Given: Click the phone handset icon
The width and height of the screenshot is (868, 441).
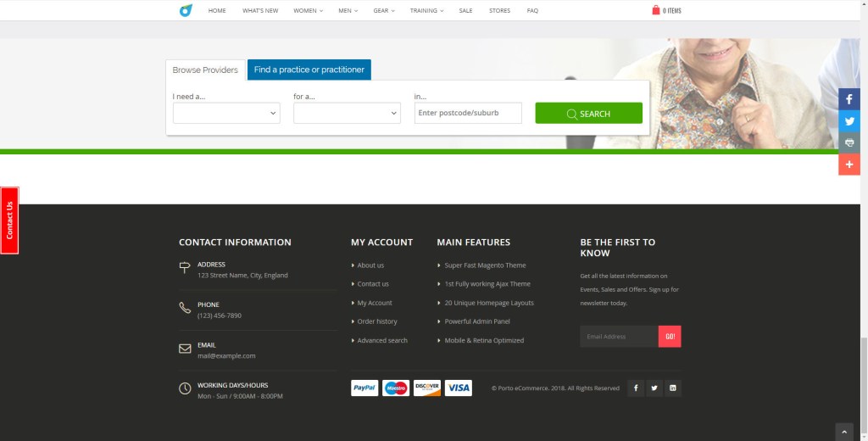Looking at the screenshot, I should [185, 308].
